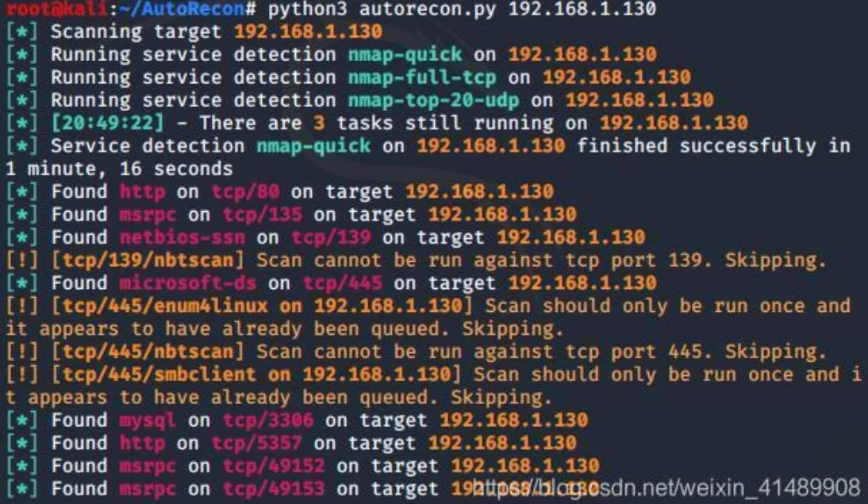
Task: Click the nmap-full-tcp scan name
Action: [422, 77]
